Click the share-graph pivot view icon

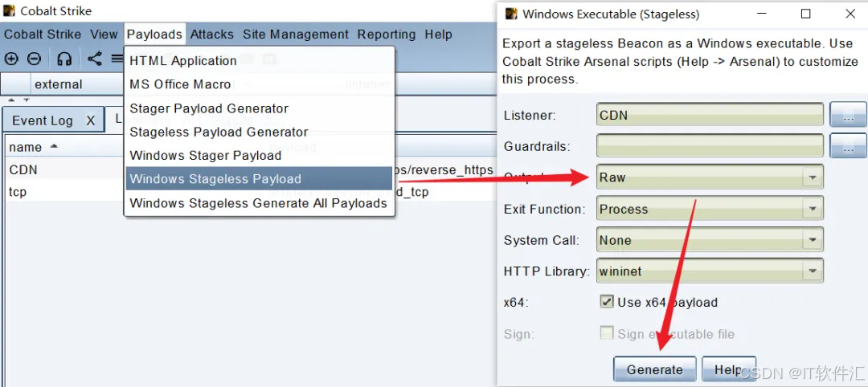(95, 59)
